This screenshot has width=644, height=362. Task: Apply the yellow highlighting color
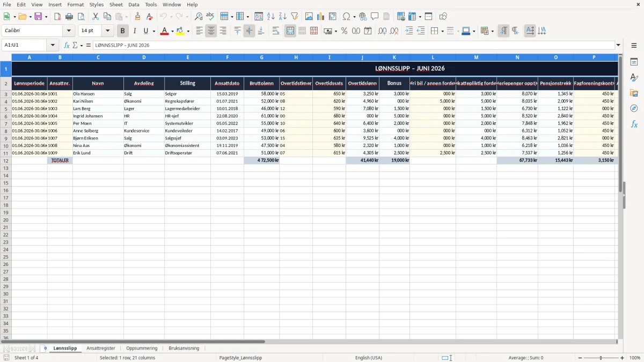click(x=180, y=31)
